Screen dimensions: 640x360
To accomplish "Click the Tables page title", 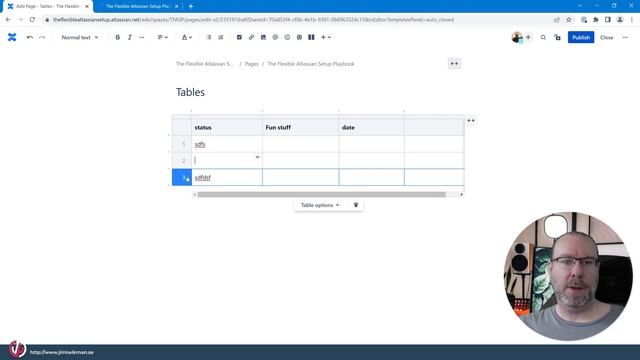I will point(190,92).
